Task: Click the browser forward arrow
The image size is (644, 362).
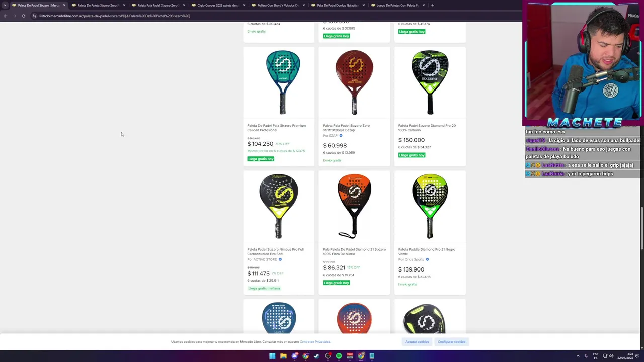Action: tap(14, 16)
